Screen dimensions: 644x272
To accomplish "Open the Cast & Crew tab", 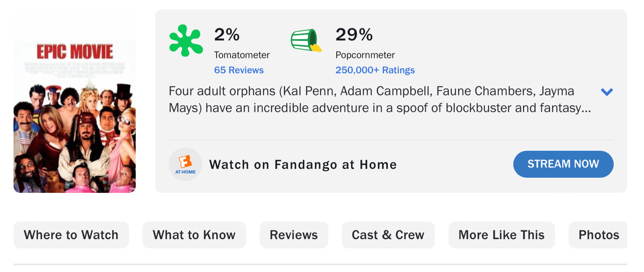I will (x=388, y=235).
